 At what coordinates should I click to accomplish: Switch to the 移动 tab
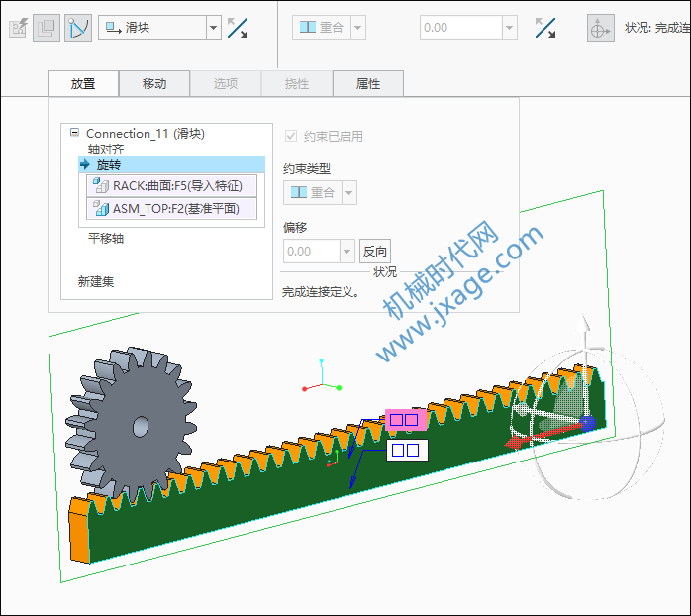click(154, 84)
